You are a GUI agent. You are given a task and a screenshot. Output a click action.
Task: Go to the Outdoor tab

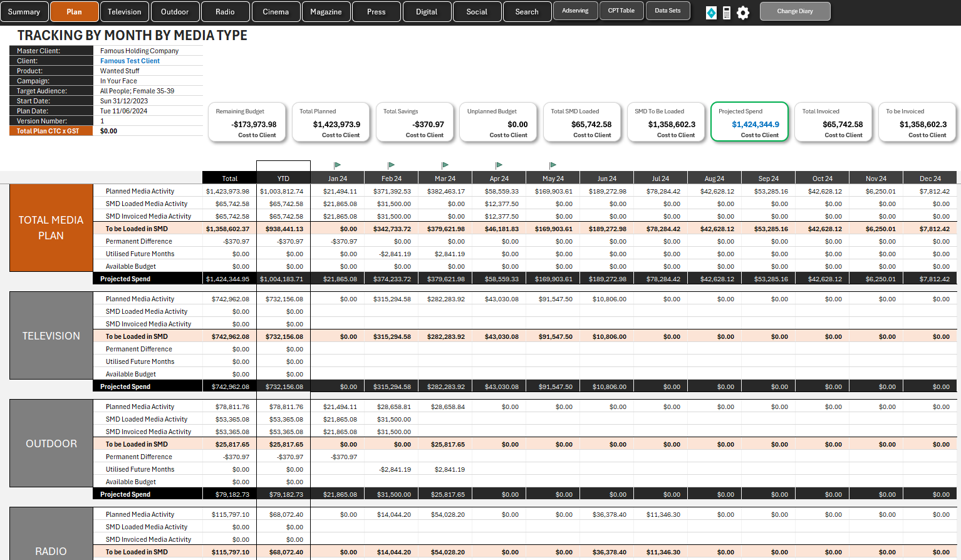(175, 12)
